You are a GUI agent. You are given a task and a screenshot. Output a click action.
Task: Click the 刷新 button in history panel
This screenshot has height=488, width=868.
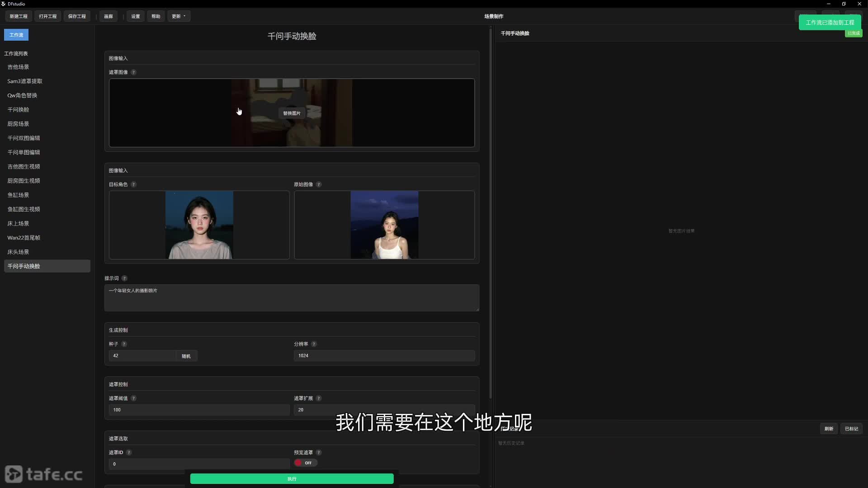click(x=829, y=429)
